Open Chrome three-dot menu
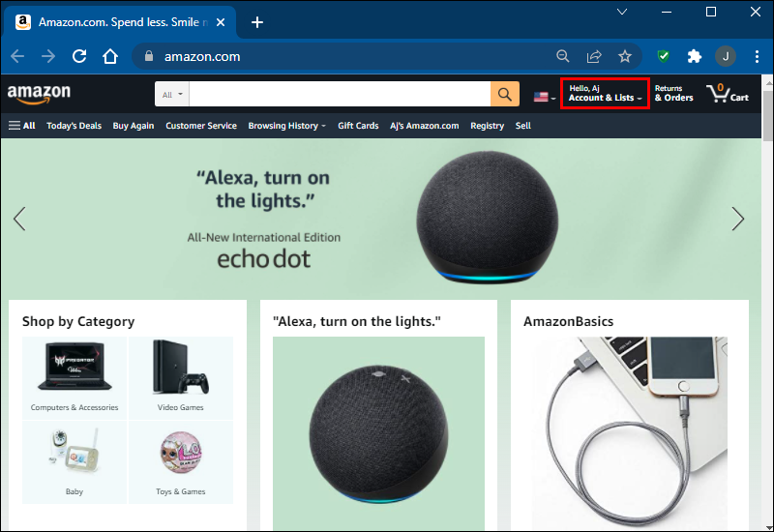Image resolution: width=774 pixels, height=532 pixels. click(x=757, y=56)
